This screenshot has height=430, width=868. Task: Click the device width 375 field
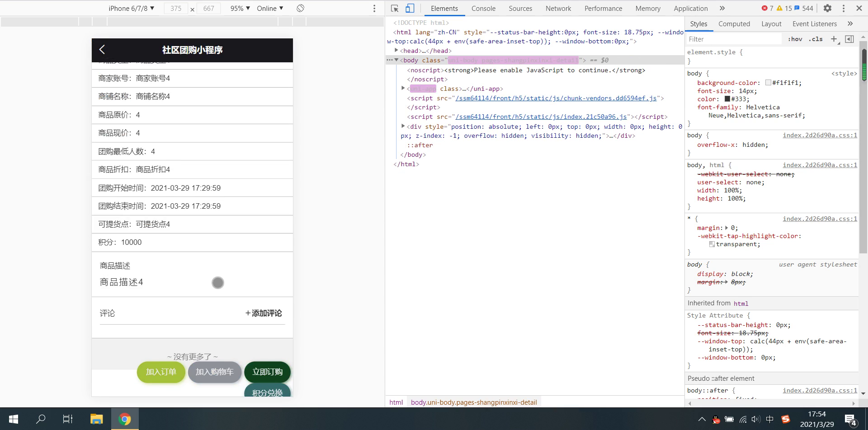tap(176, 8)
